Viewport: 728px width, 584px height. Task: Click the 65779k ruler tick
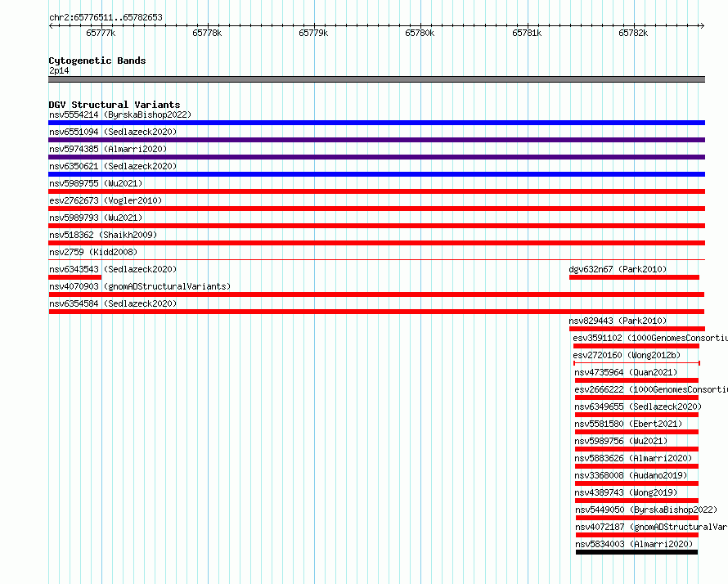pos(313,33)
